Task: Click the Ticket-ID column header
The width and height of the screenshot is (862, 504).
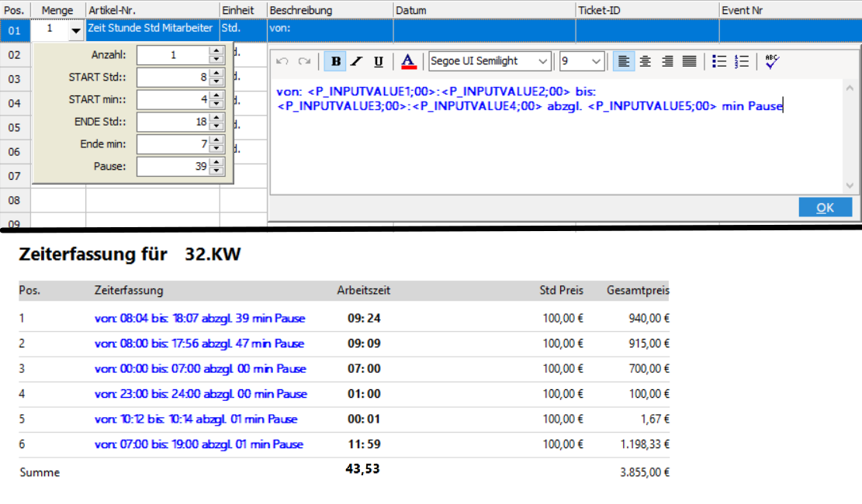Action: [x=647, y=10]
